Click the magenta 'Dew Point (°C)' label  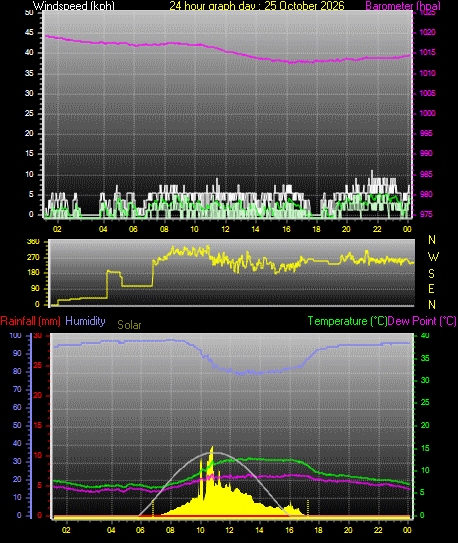(x=422, y=321)
